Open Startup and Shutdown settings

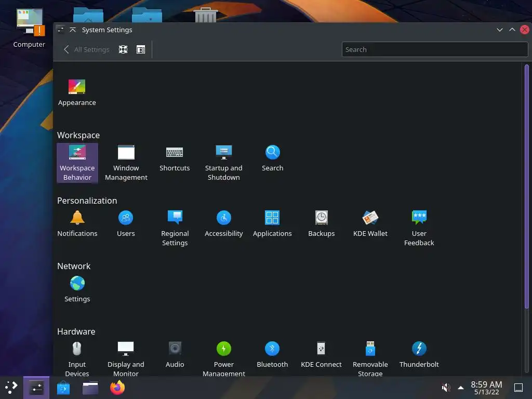tap(223, 163)
